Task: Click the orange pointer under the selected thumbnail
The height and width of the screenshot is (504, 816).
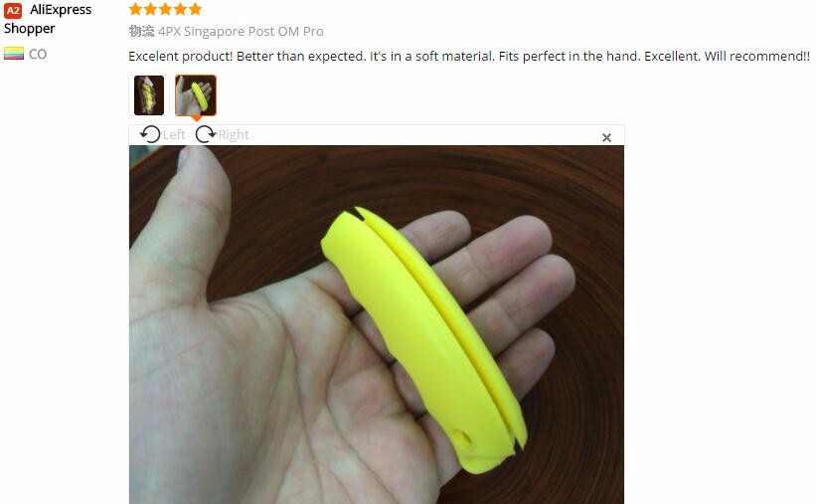Action: (196, 118)
